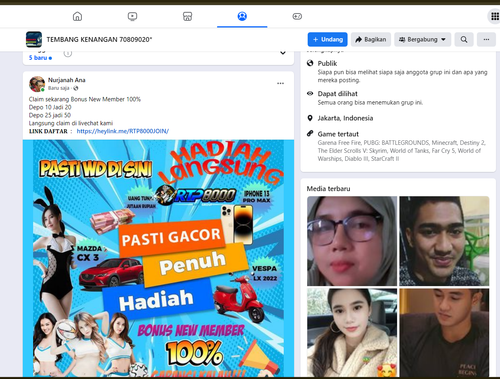This screenshot has width=500, height=379.
Task: Open group more options ellipsis button
Action: coord(486,39)
